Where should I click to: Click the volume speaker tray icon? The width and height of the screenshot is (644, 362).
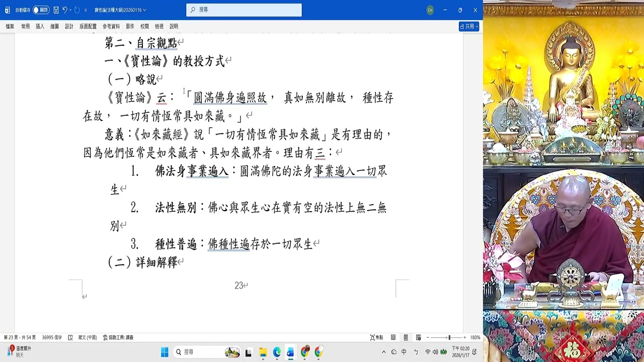click(x=436, y=352)
